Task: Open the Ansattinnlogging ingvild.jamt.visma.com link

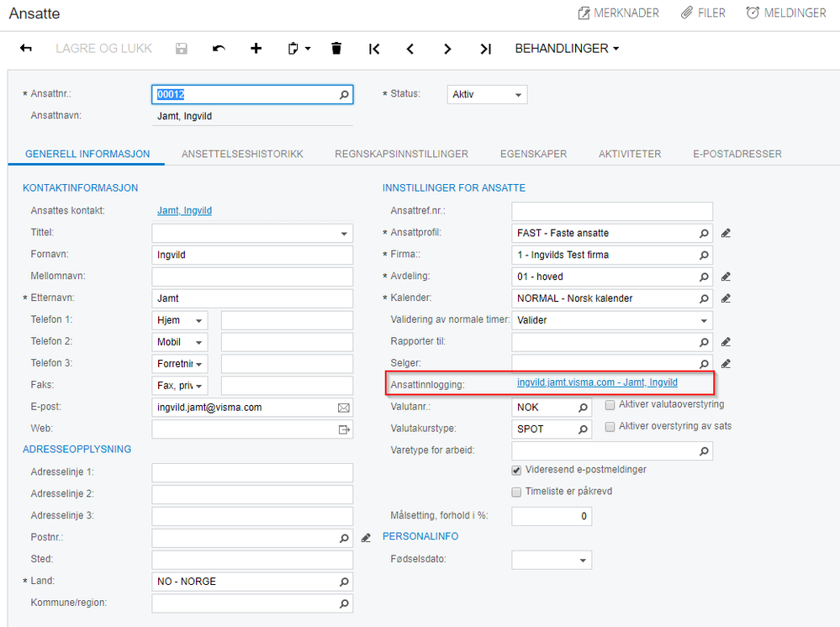Action: click(597, 382)
